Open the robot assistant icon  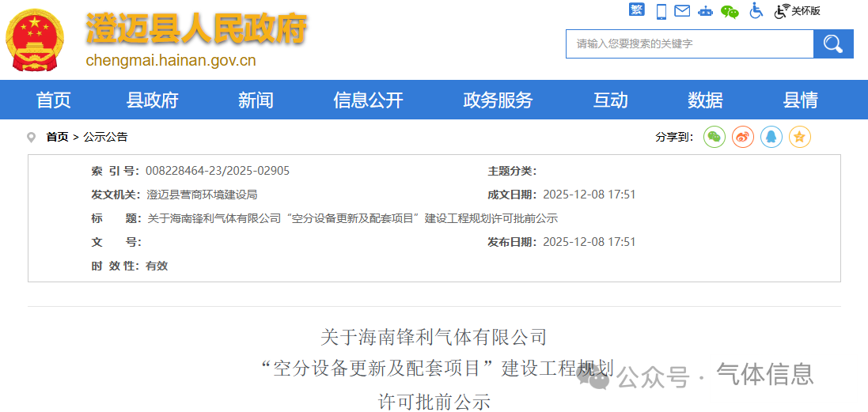(x=705, y=11)
